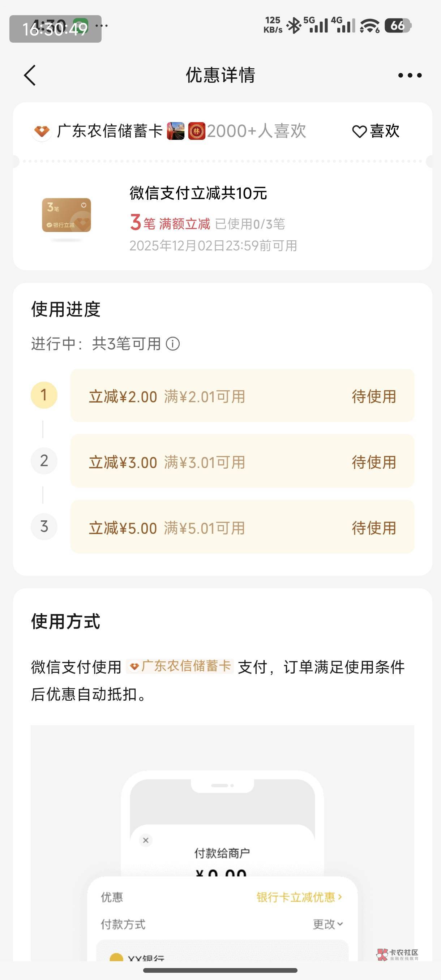
Task: Open the 银行卡立减优惠 chevron link
Action: 299,897
